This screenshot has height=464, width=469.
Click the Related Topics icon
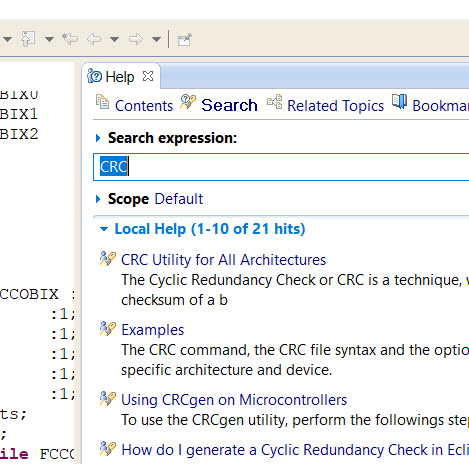pyautogui.click(x=275, y=102)
